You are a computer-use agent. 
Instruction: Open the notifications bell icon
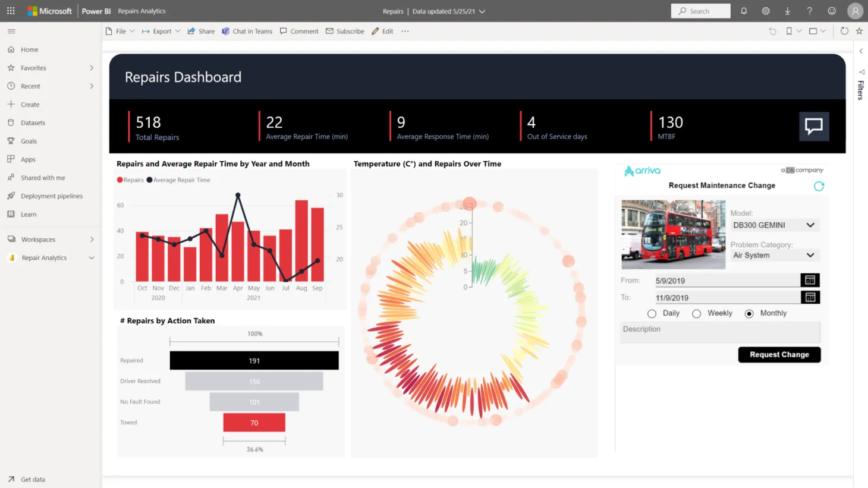(x=743, y=11)
